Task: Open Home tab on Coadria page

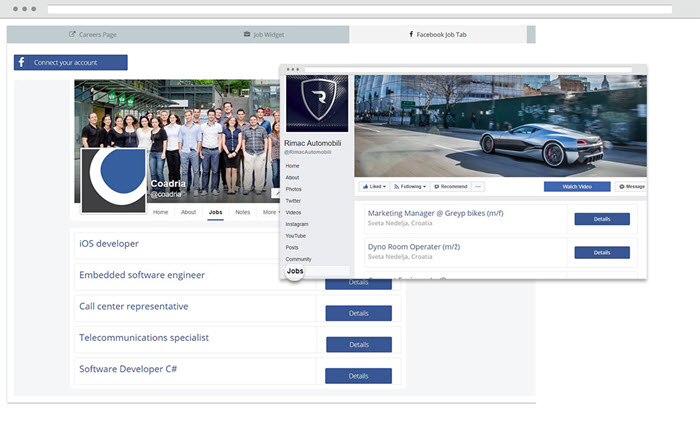Action: tap(160, 212)
